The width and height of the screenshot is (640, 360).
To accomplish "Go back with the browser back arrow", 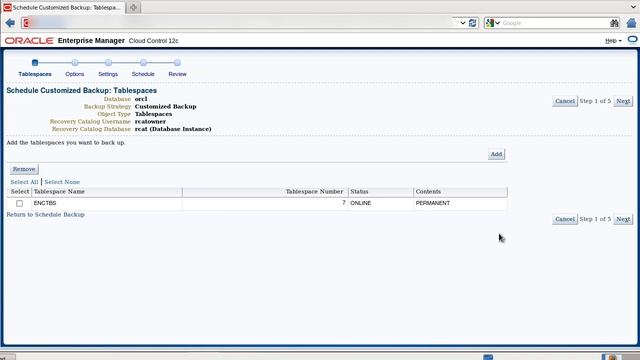I will (10, 23).
